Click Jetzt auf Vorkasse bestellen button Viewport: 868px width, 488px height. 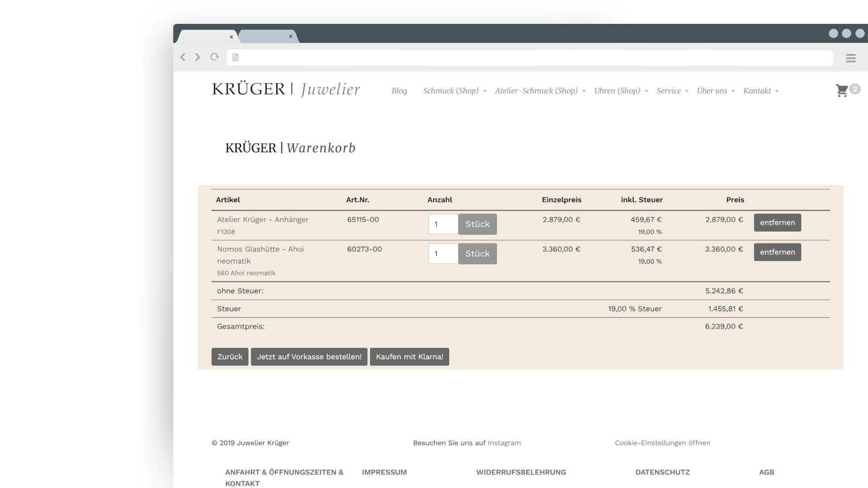click(x=309, y=357)
